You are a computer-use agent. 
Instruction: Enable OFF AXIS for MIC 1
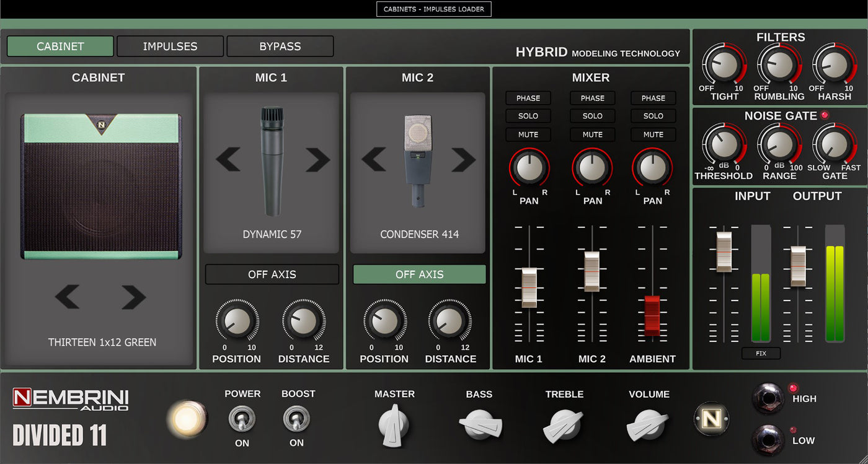[272, 274]
